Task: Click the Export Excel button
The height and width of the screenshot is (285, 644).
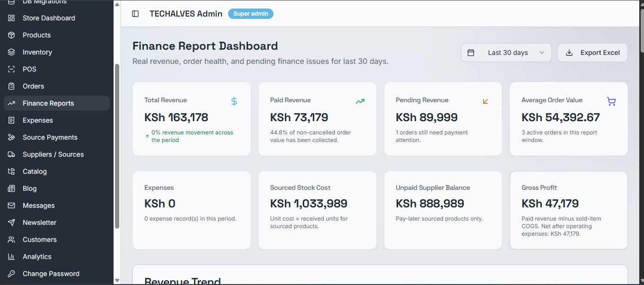Action: [592, 53]
